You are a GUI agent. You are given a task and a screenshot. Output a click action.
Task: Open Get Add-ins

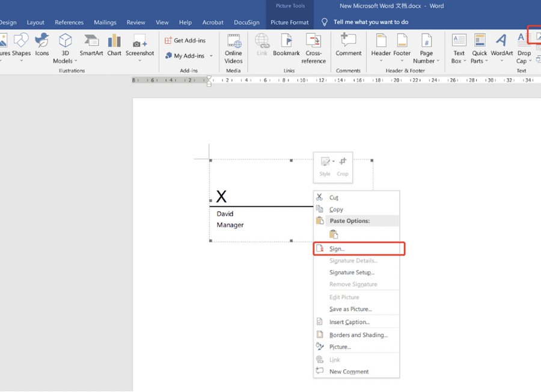pyautogui.click(x=185, y=40)
